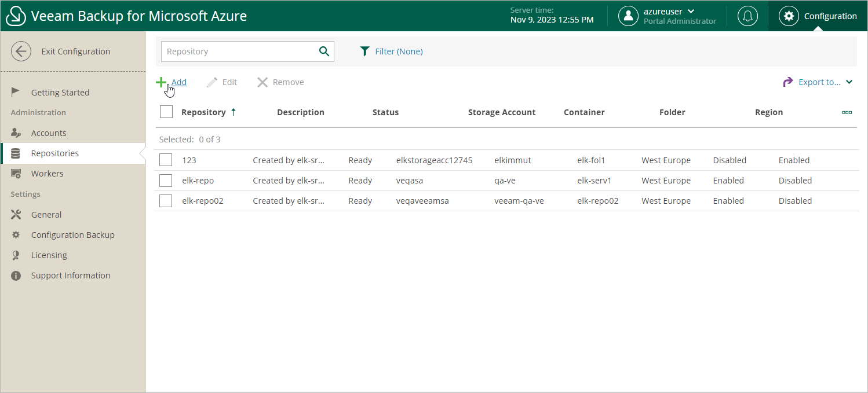The width and height of the screenshot is (868, 393).
Task: Open Configuration Backup settings
Action: pyautogui.click(x=73, y=235)
